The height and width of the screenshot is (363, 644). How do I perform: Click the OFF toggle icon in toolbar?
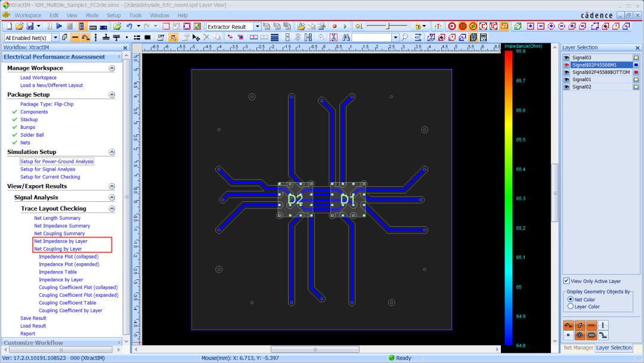tap(161, 37)
